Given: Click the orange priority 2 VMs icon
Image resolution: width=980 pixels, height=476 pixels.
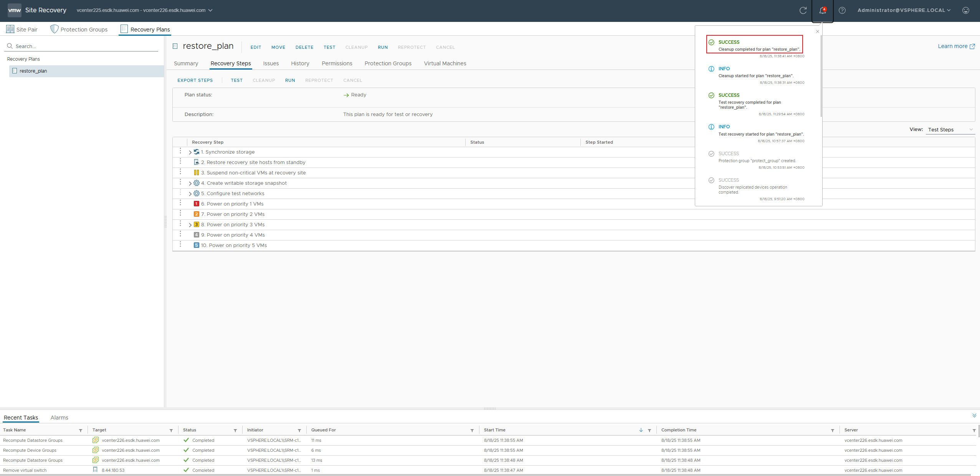Looking at the screenshot, I should pos(197,214).
